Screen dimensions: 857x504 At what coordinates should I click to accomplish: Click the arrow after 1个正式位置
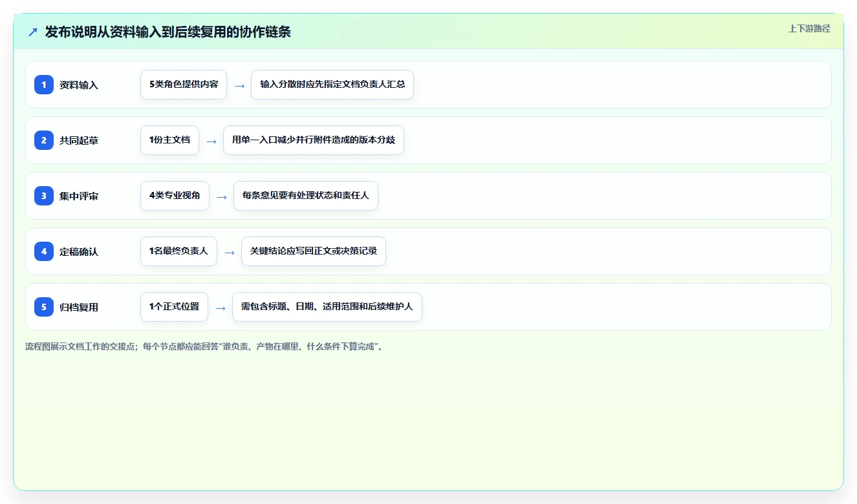(x=221, y=308)
